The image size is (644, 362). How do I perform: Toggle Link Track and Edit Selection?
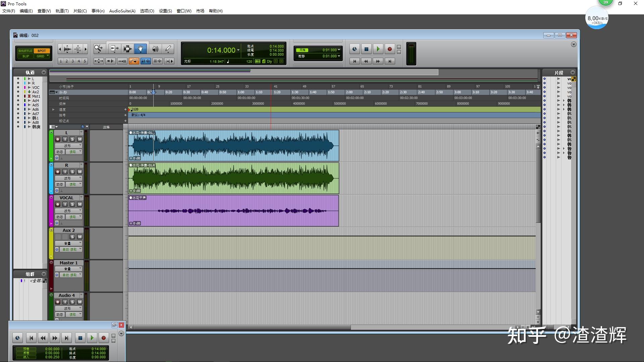[157, 61]
